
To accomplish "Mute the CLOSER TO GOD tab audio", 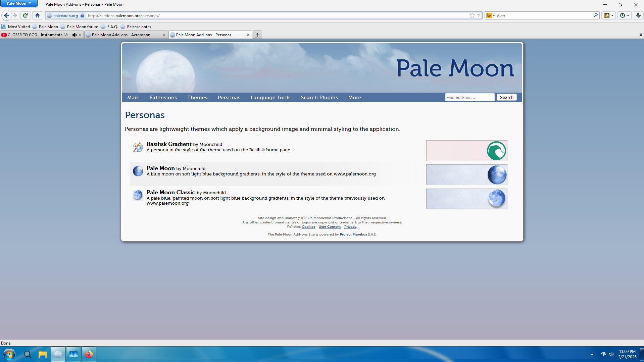I will [75, 35].
